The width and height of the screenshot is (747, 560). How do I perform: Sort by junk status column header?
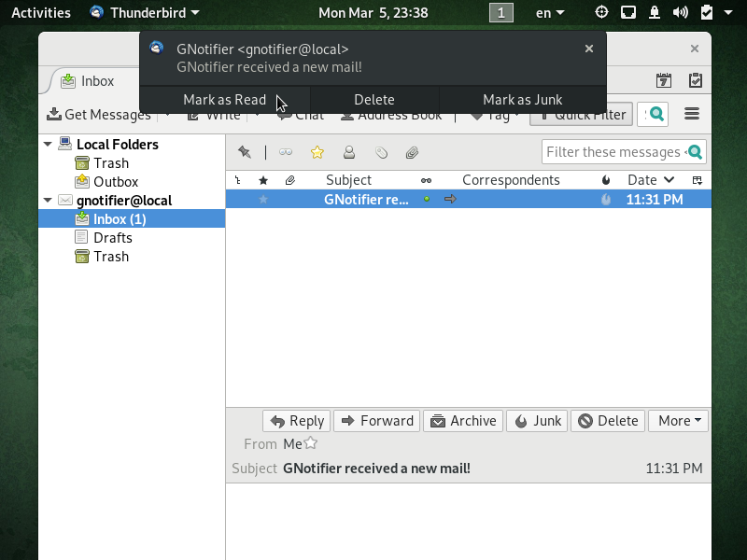coord(605,180)
